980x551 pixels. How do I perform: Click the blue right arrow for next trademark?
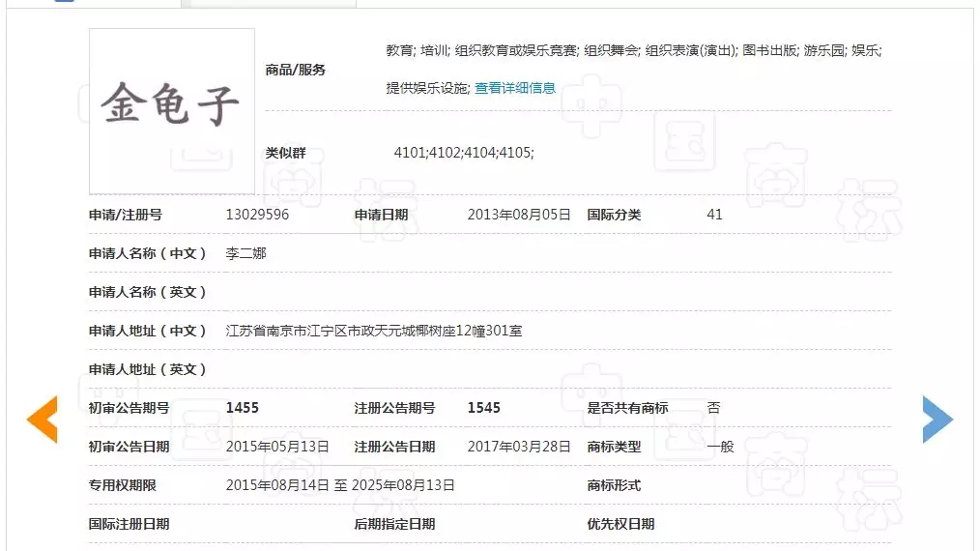pyautogui.click(x=937, y=420)
